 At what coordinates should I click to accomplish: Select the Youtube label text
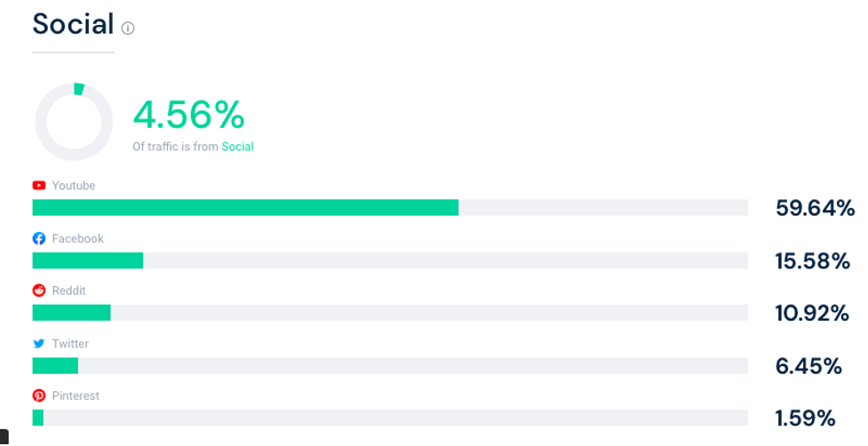tap(74, 186)
